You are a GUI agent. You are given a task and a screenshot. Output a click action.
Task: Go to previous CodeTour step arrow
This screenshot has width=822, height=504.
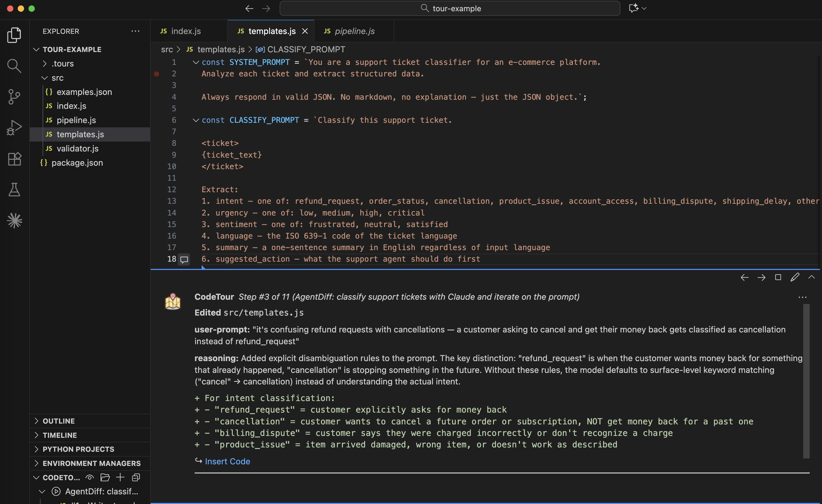pyautogui.click(x=745, y=277)
